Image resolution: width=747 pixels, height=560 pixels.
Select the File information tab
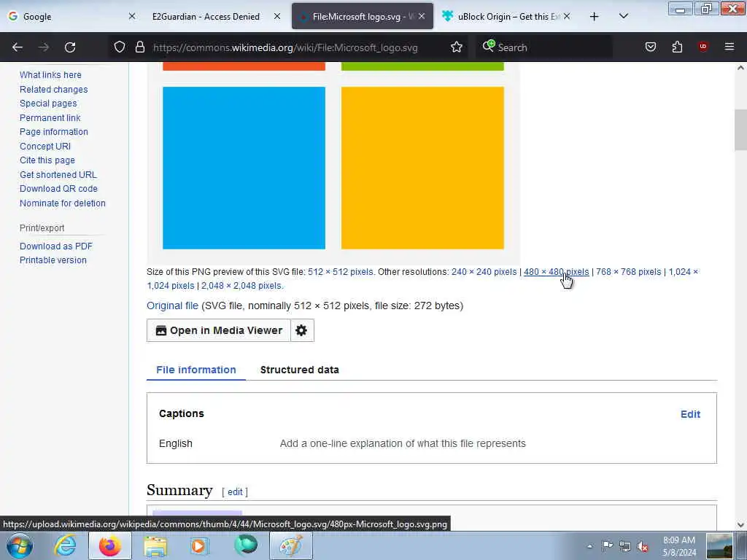pos(196,370)
